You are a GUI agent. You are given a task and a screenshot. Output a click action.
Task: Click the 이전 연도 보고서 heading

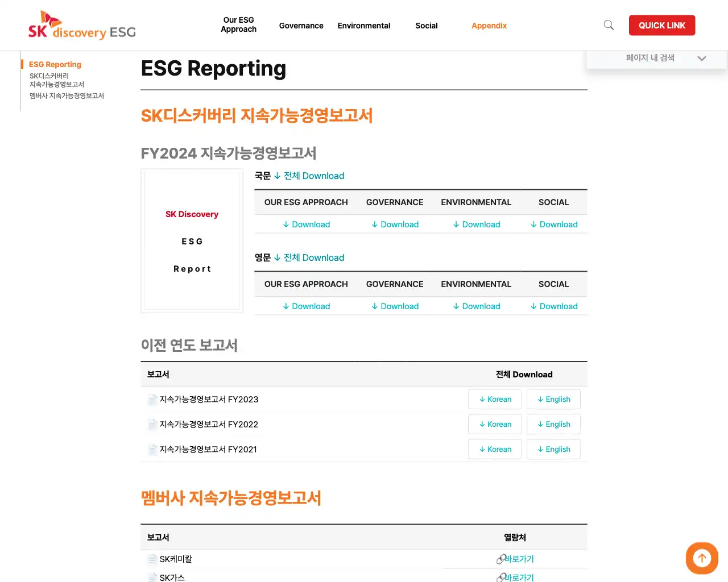pyautogui.click(x=189, y=346)
